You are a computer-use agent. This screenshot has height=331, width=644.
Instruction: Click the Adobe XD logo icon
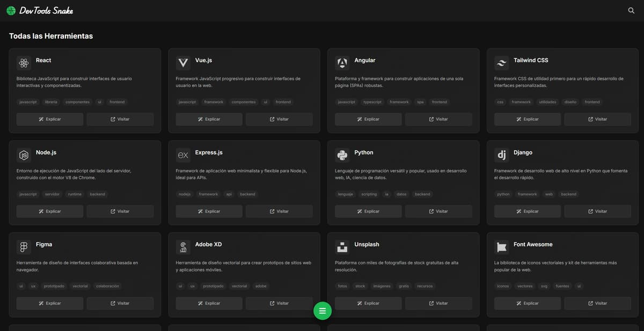pyautogui.click(x=183, y=247)
